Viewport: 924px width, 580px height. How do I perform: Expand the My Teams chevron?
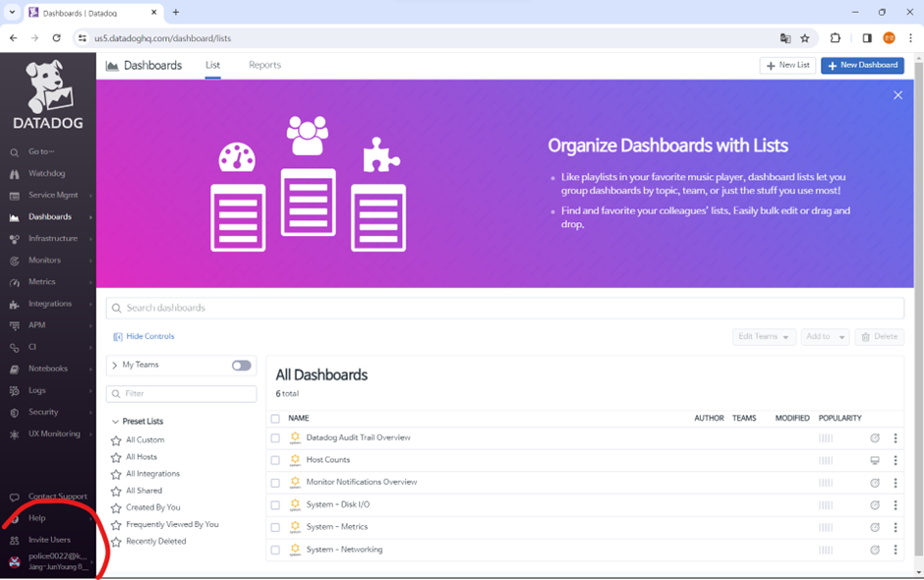pos(114,366)
